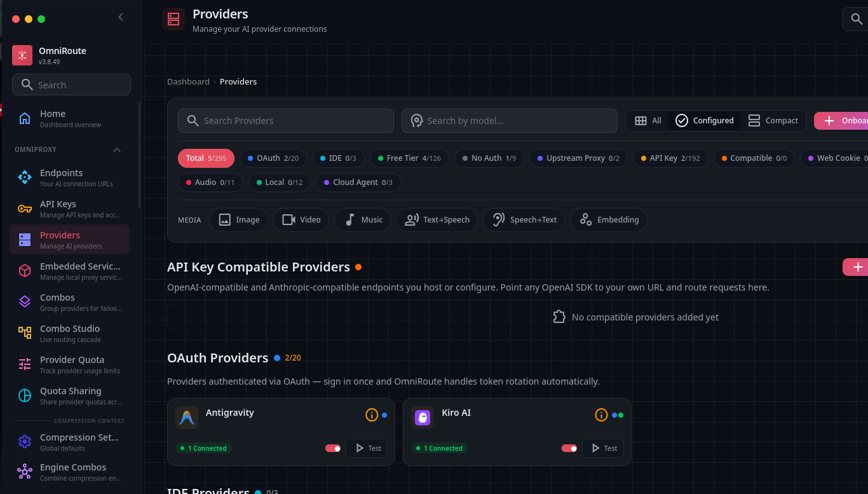
Task: Disable the Kiro AI provider toggle
Action: click(x=569, y=448)
